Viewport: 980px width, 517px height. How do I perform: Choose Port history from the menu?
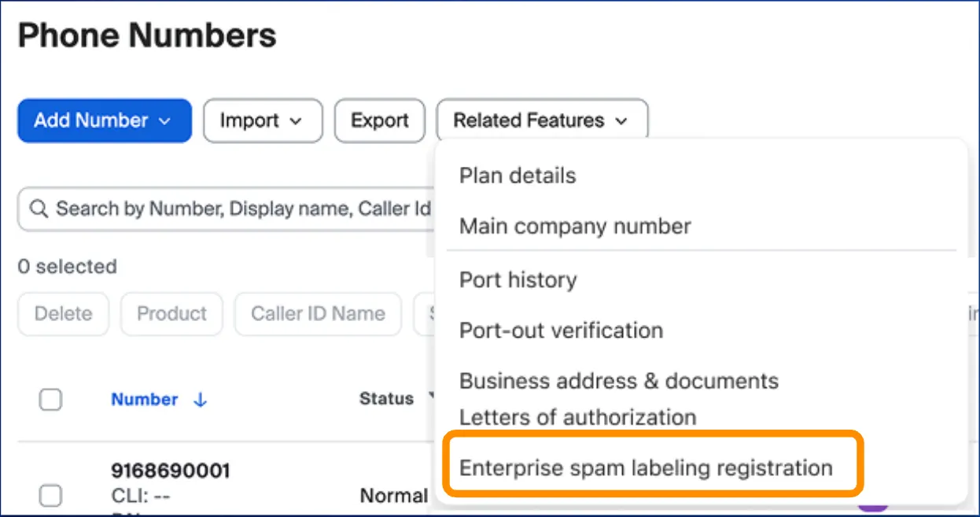pos(518,280)
